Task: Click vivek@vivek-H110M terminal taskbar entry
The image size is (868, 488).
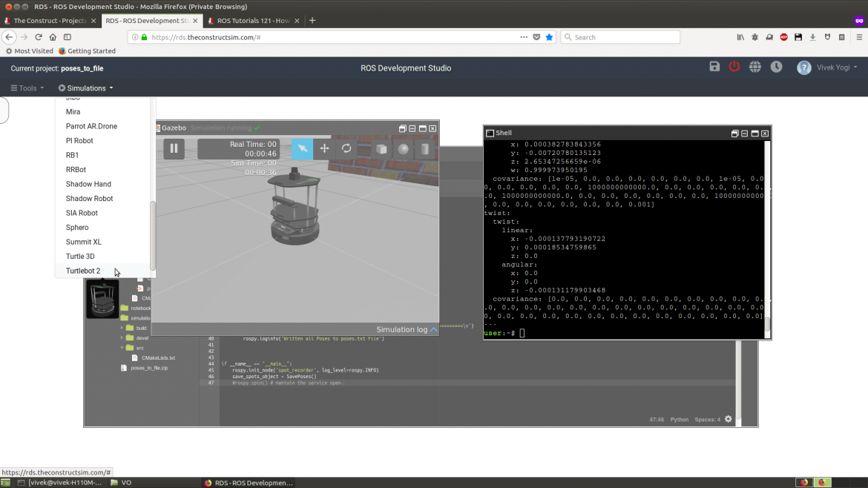Action: coord(60,483)
